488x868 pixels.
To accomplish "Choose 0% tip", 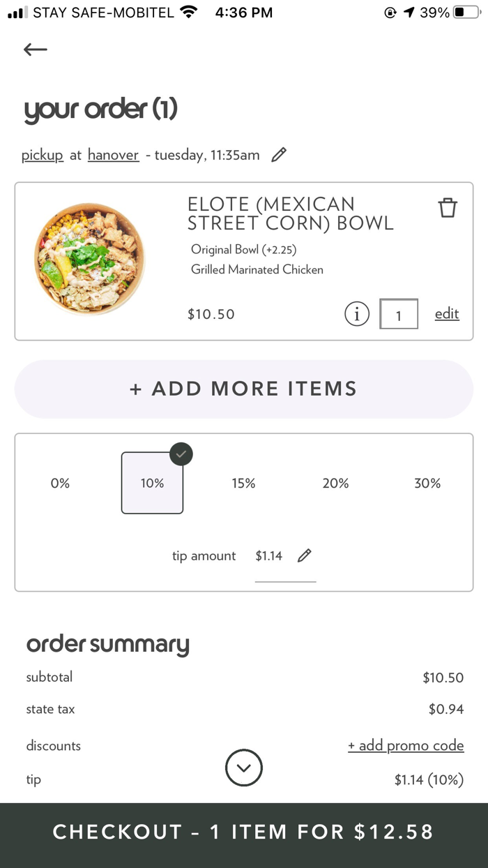I will [60, 483].
